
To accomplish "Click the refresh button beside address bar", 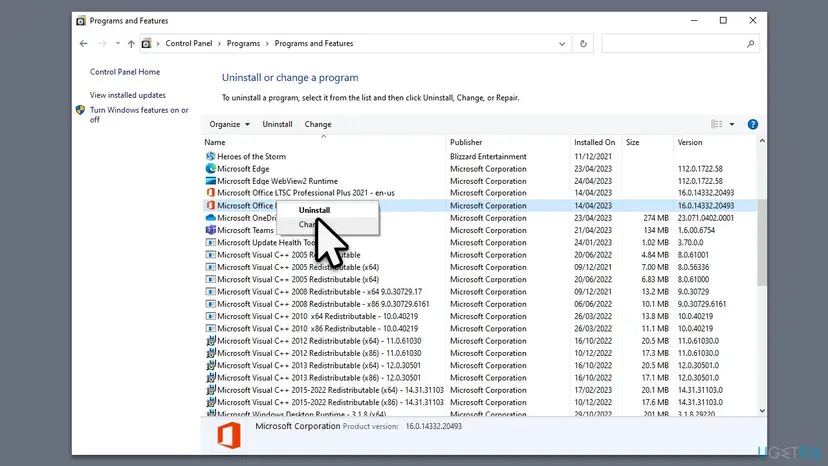I will (583, 44).
